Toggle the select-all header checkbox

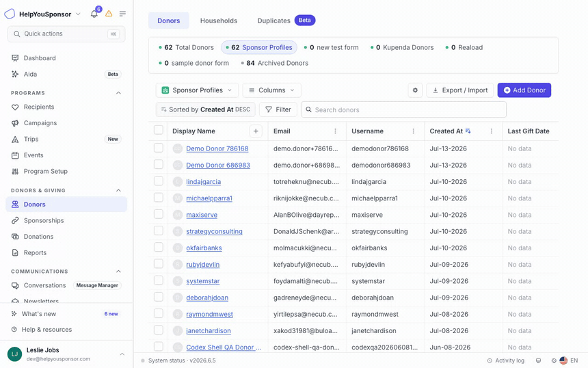click(x=158, y=130)
